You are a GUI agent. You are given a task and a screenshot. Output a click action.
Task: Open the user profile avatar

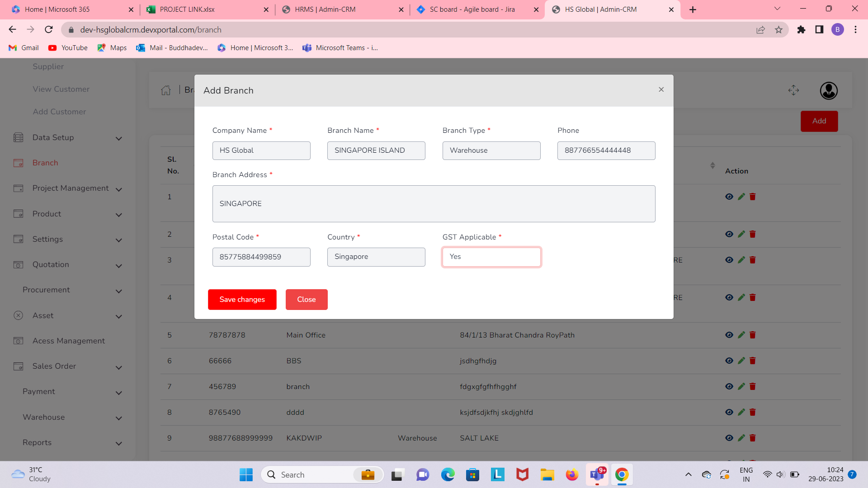click(829, 91)
